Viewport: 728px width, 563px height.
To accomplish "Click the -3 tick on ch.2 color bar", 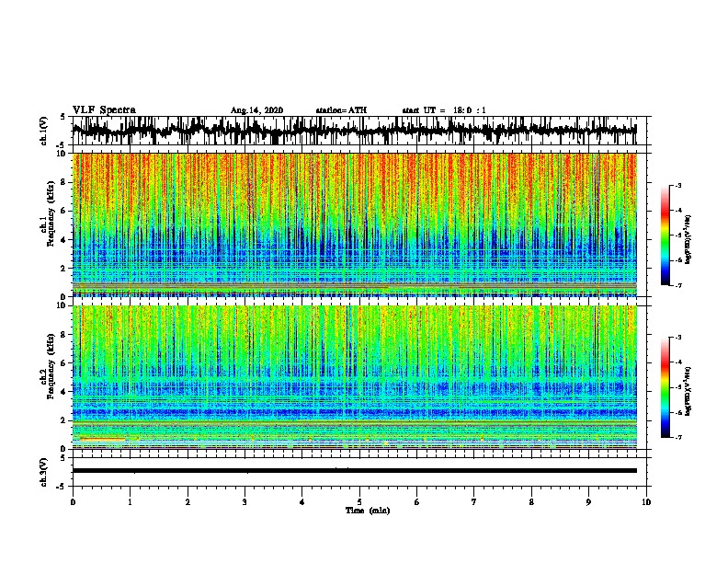I will [x=677, y=338].
